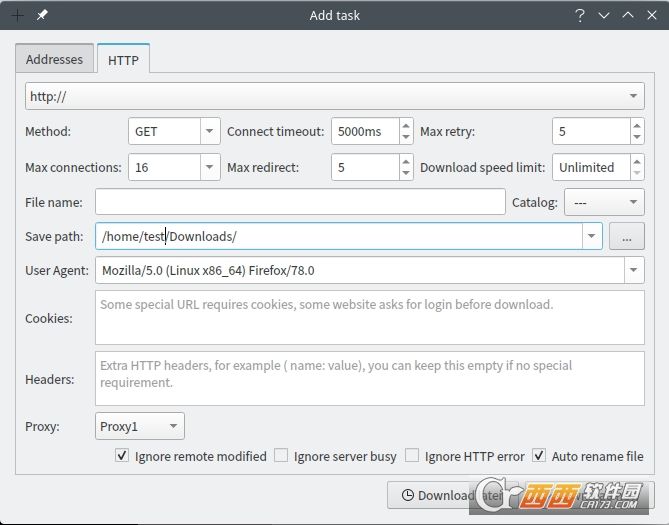Decrease Max retry with down arrow
The image size is (669, 525).
(x=636, y=137)
